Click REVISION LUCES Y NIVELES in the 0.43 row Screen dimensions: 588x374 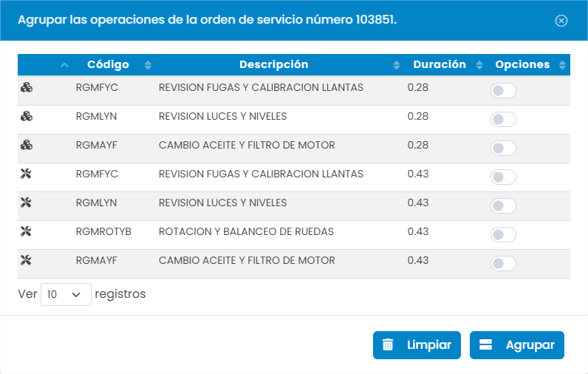coord(223,203)
